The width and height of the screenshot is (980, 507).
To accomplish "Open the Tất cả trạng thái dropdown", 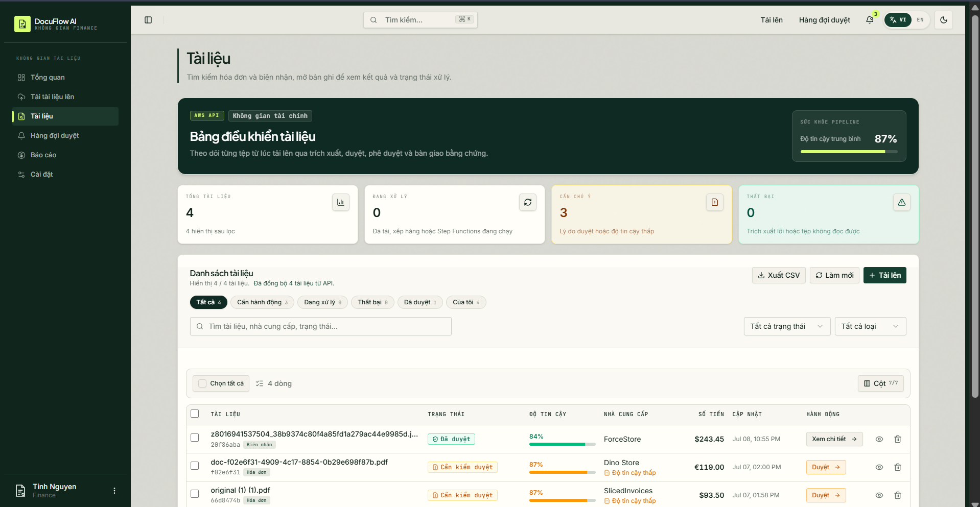I will (787, 326).
